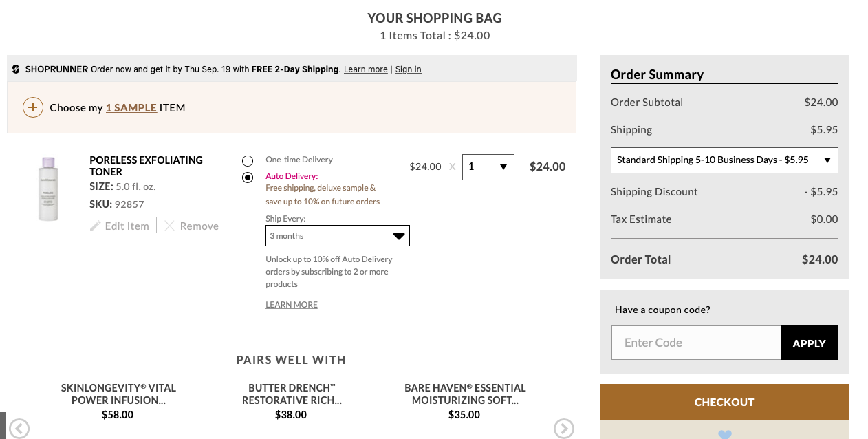
Task: Expand the Ship Every 3 months dropdown
Action: pos(338,235)
